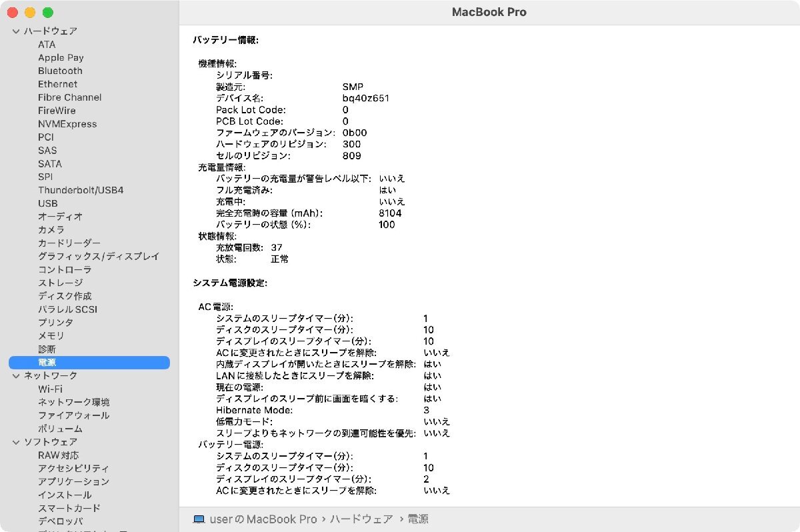The image size is (800, 532).
Task: Click 電源 in the breadcrumb path
Action: pos(417,519)
